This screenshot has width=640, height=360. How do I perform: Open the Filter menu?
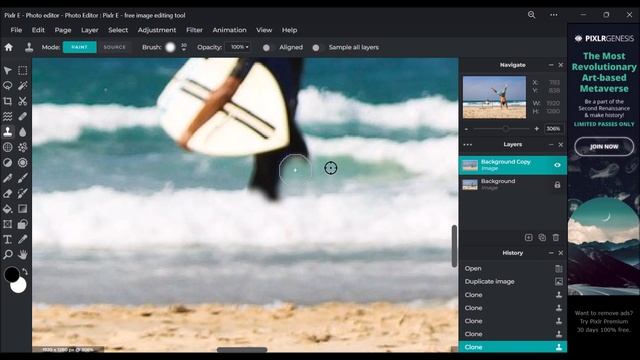[x=194, y=30]
